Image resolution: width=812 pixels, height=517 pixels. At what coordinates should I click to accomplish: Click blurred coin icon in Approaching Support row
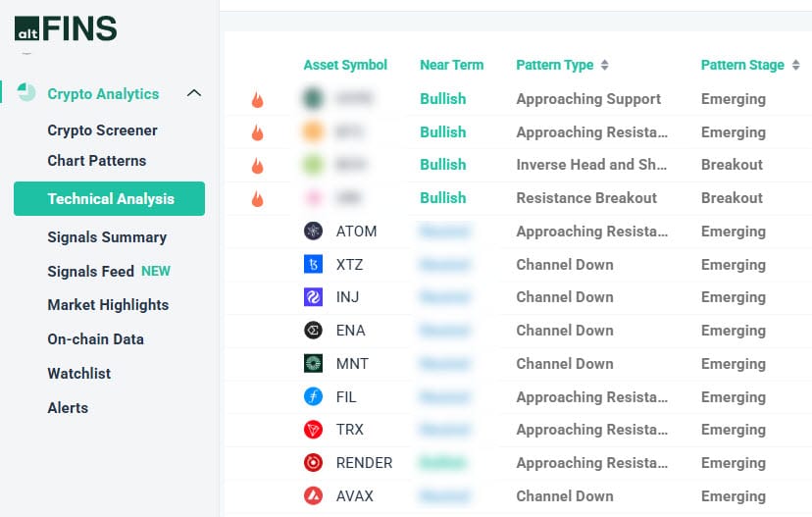313,98
